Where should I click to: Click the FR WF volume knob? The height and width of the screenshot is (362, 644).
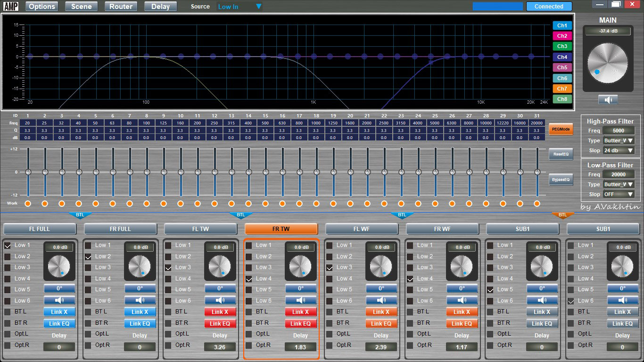pos(462,266)
